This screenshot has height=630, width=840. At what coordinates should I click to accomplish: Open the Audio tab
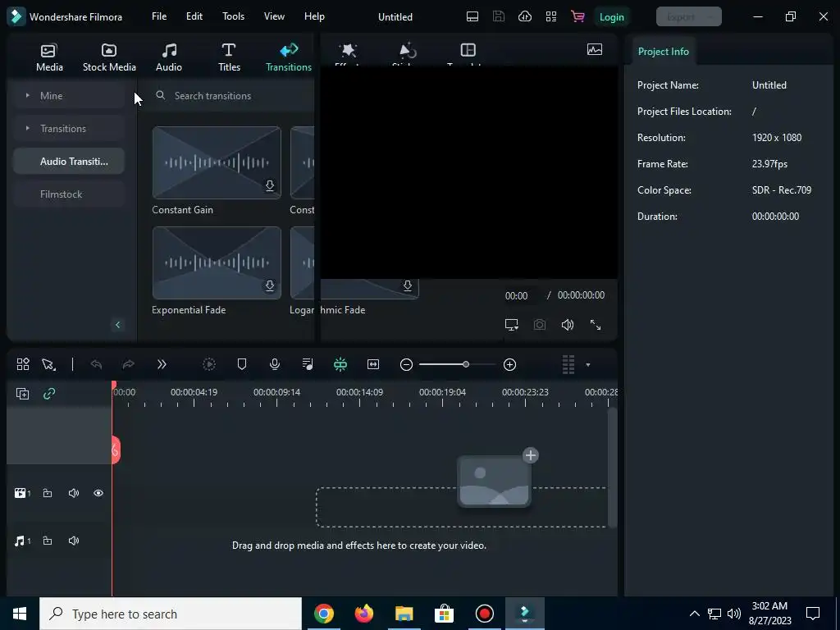[169, 57]
